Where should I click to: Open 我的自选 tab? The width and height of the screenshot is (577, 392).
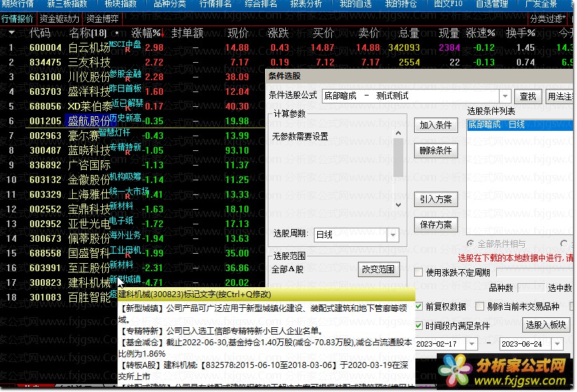355,4
